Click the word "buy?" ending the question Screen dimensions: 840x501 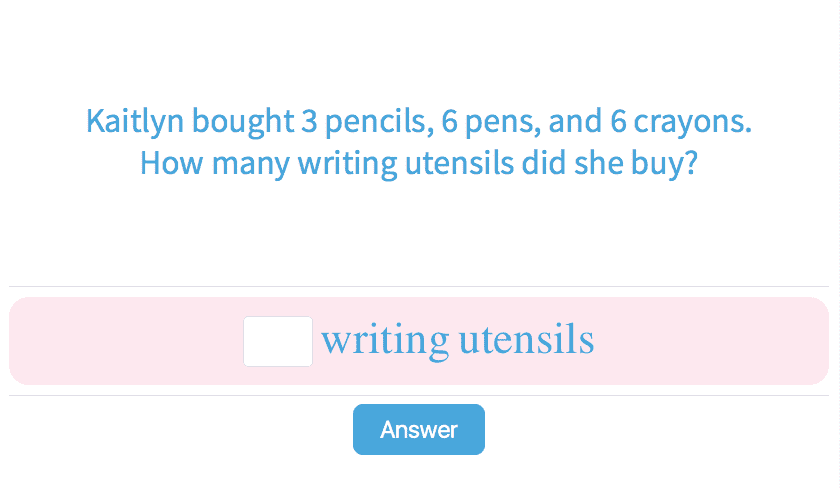(664, 163)
